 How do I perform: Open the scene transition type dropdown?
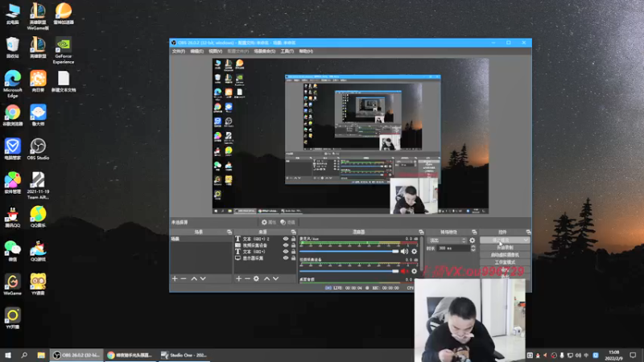pos(447,241)
